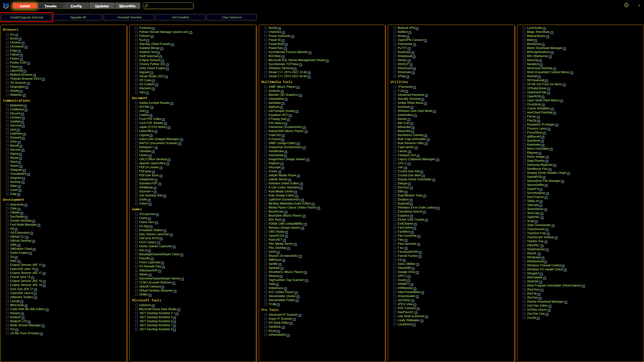Select the Bitwarden checkbox in Utilities
The height and width of the screenshot is (362, 644).
pos(395,127)
